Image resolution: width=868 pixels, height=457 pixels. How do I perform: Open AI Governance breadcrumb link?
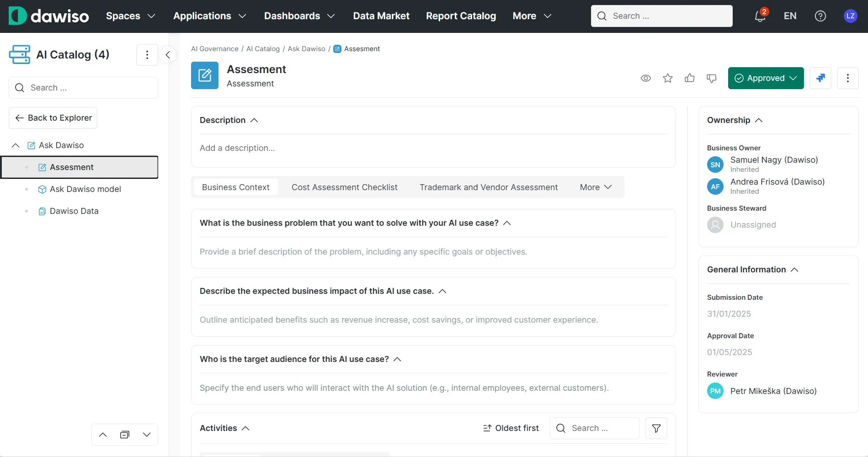tap(215, 49)
